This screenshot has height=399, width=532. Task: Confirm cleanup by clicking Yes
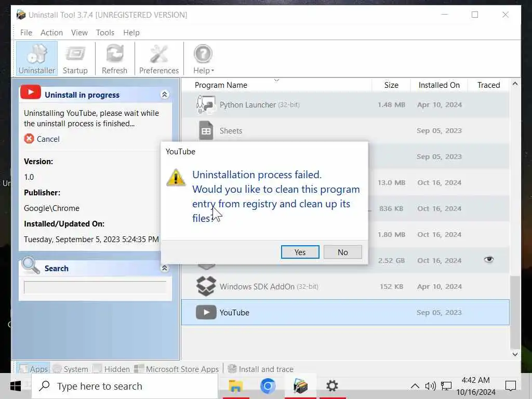300,252
